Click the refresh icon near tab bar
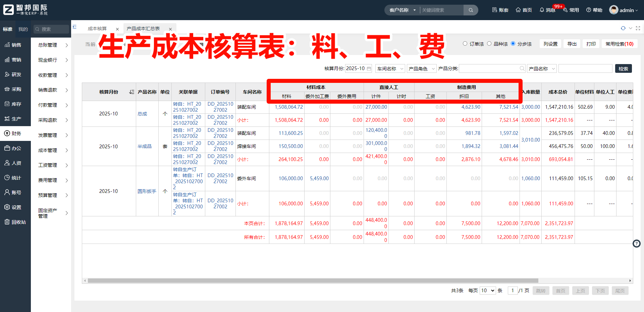Image resolution: width=644 pixels, height=312 pixels. [x=623, y=29]
